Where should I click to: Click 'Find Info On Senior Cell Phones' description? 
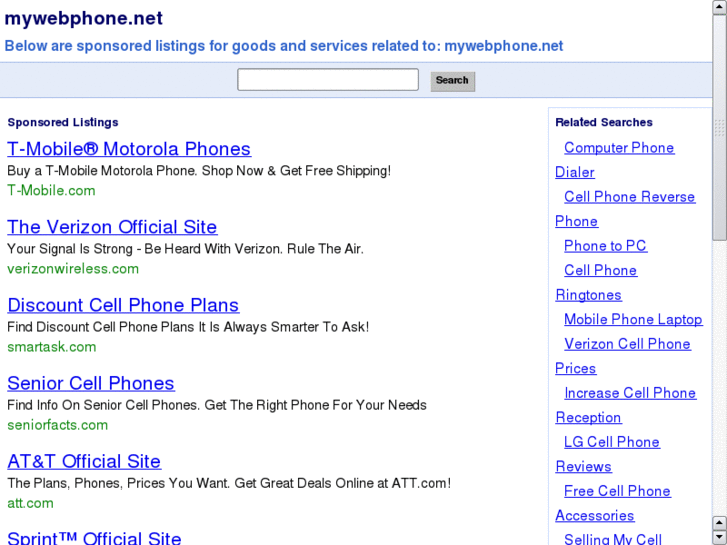[x=217, y=405]
